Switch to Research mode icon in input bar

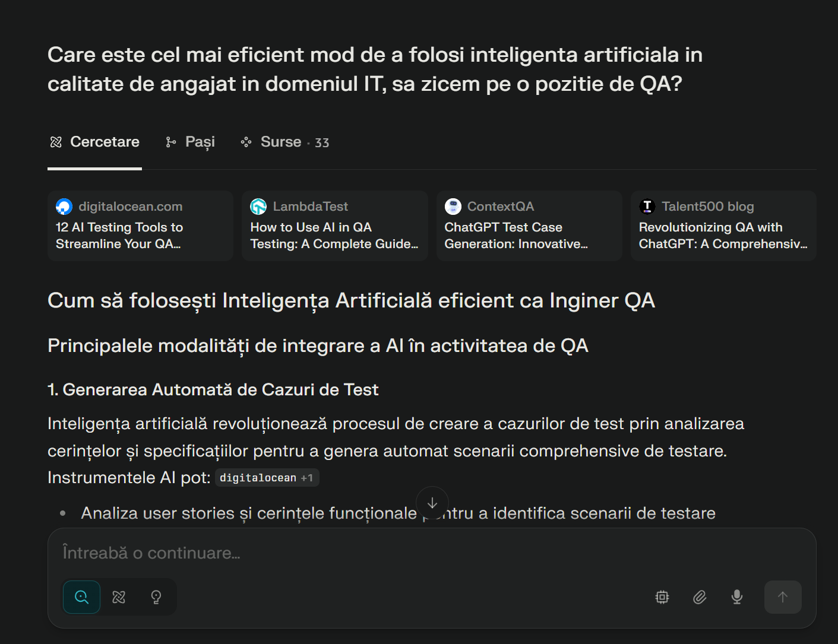tap(119, 597)
